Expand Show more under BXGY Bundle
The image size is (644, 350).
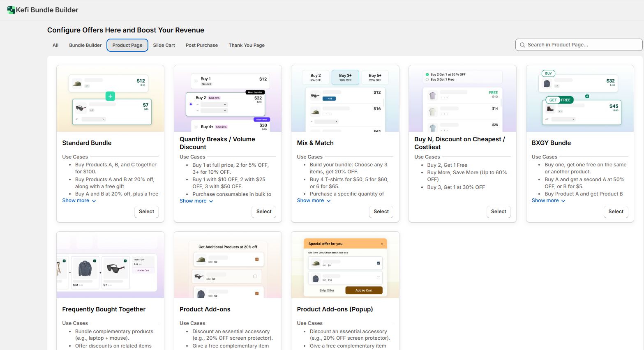pos(548,200)
